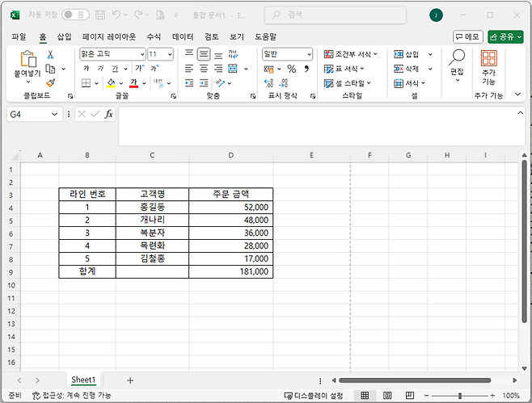The height and width of the screenshot is (403, 532).
Task: Toggle the AutoSave (자동 저장) switch
Action: point(76,15)
